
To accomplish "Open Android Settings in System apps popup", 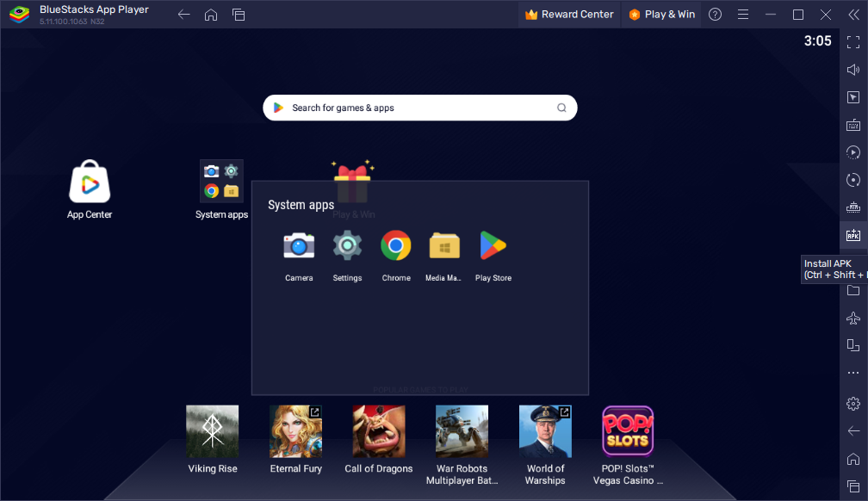I will pyautogui.click(x=347, y=246).
